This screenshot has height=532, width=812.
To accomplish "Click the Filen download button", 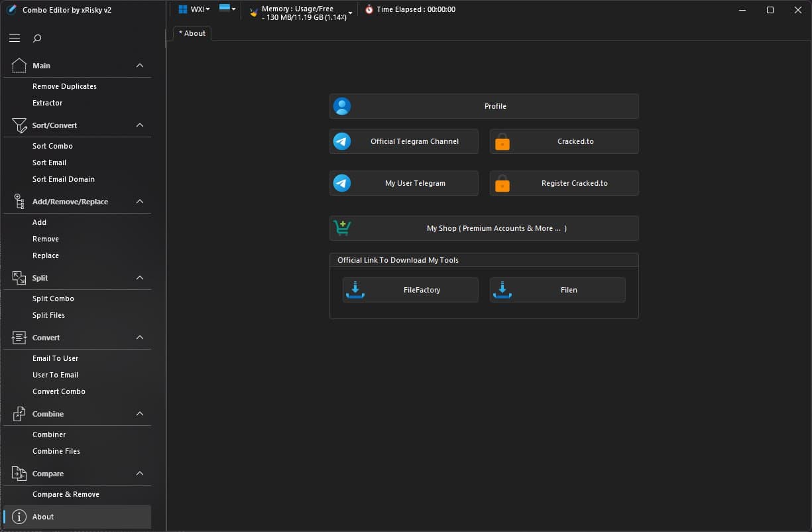I will click(x=557, y=289).
